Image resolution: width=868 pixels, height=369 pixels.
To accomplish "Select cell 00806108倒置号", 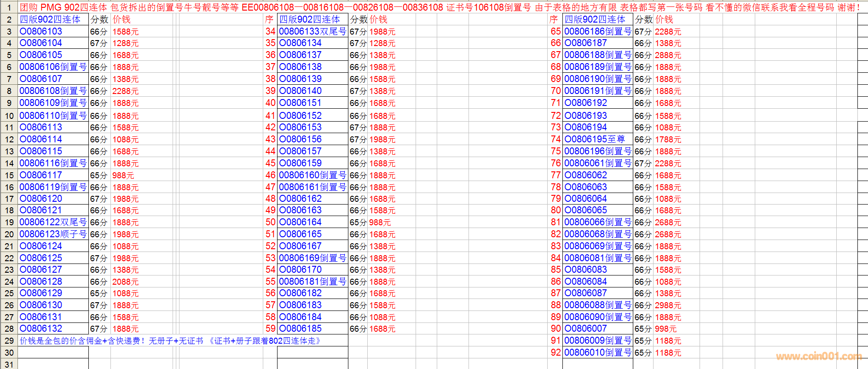I will (53, 91).
